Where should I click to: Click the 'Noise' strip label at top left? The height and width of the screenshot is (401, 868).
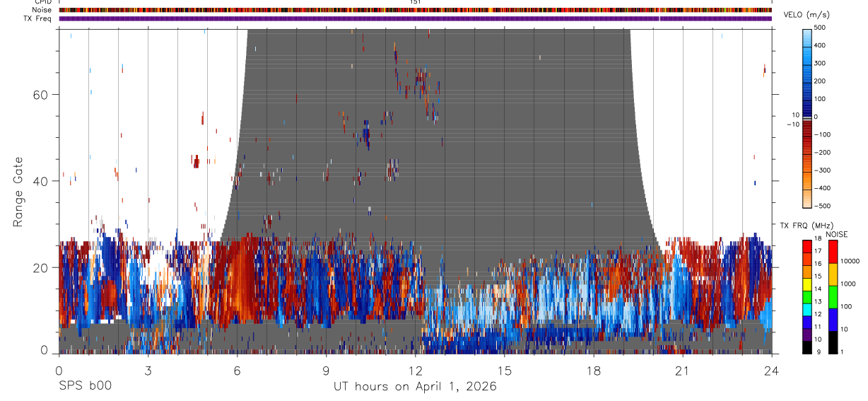(x=42, y=10)
